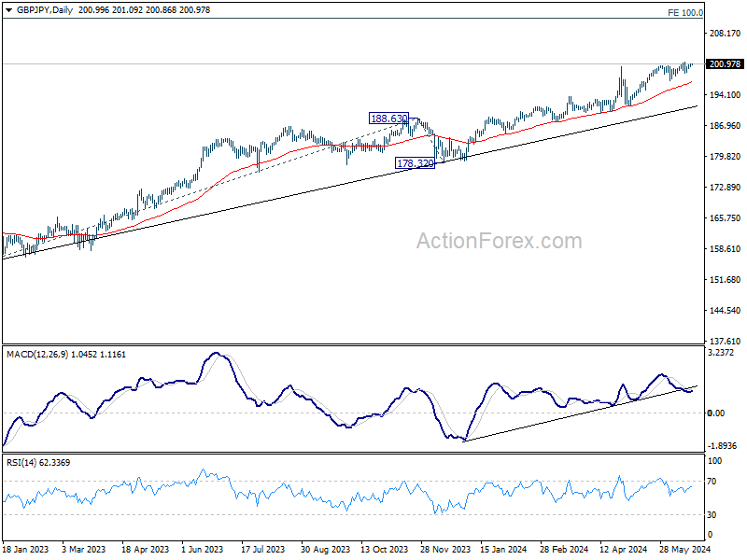The image size is (747, 560).
Task: Select the 194.100 price axis value
Action: point(726,95)
